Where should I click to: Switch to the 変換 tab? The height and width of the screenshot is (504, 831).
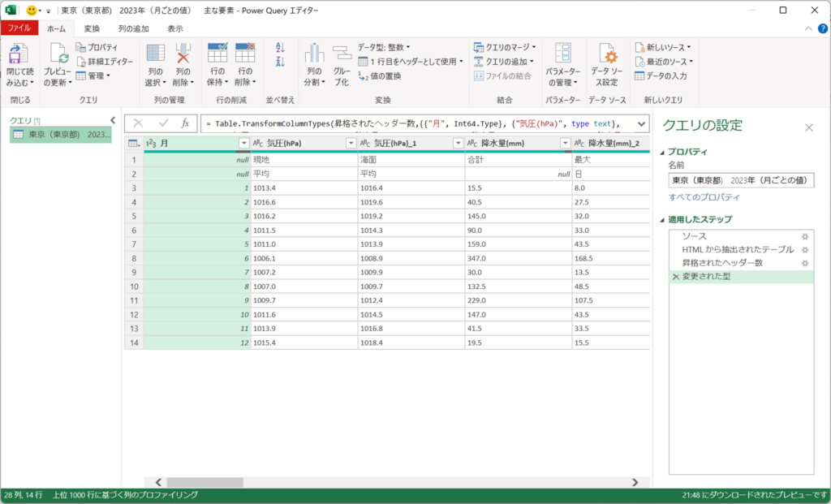coord(92,28)
